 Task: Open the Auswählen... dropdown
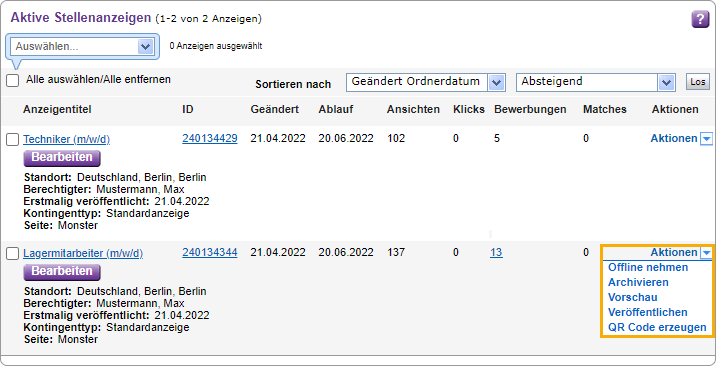[x=82, y=47]
